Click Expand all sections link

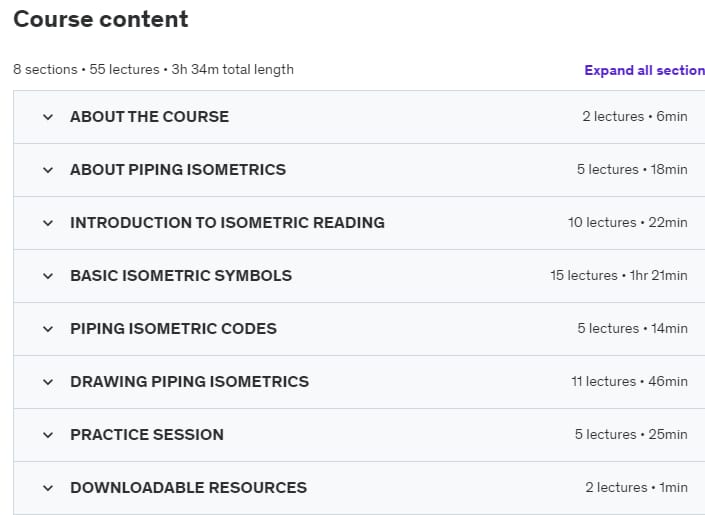(644, 70)
